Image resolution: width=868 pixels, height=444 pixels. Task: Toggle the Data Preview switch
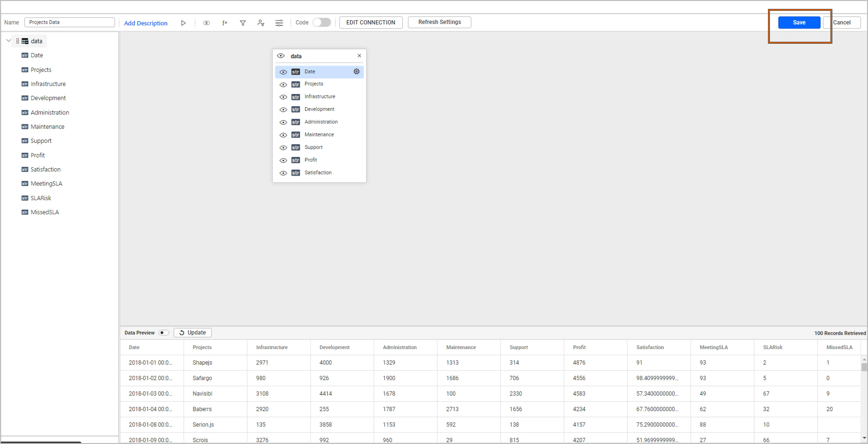[x=163, y=332]
